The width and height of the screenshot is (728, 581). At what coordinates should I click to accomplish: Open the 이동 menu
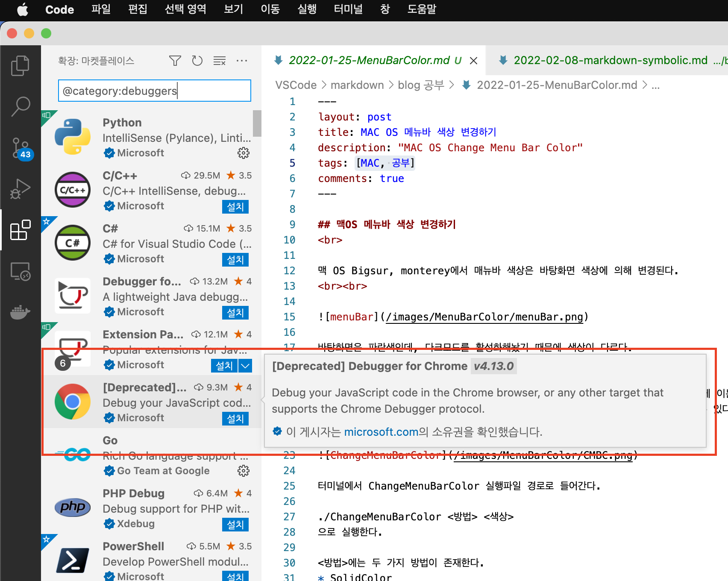coord(270,9)
